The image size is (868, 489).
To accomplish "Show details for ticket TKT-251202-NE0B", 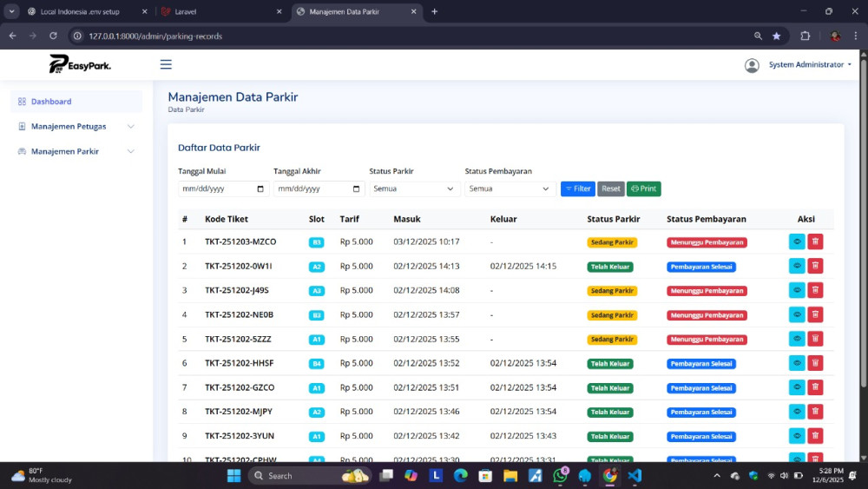I will [x=796, y=314].
